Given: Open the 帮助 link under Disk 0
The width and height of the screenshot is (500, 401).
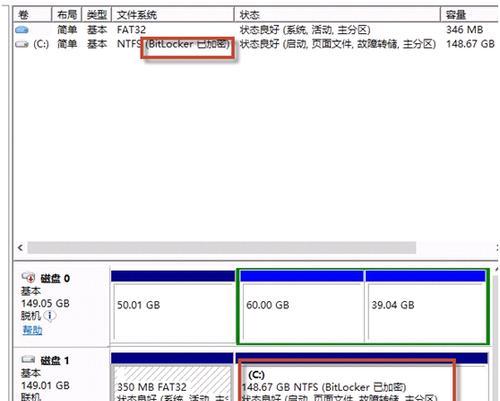Looking at the screenshot, I should pos(32,330).
